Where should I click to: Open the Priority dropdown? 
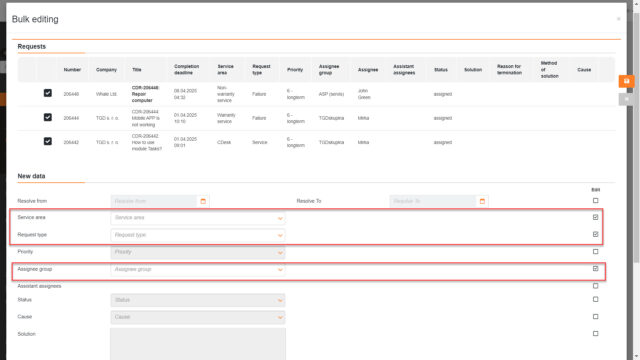tap(198, 252)
